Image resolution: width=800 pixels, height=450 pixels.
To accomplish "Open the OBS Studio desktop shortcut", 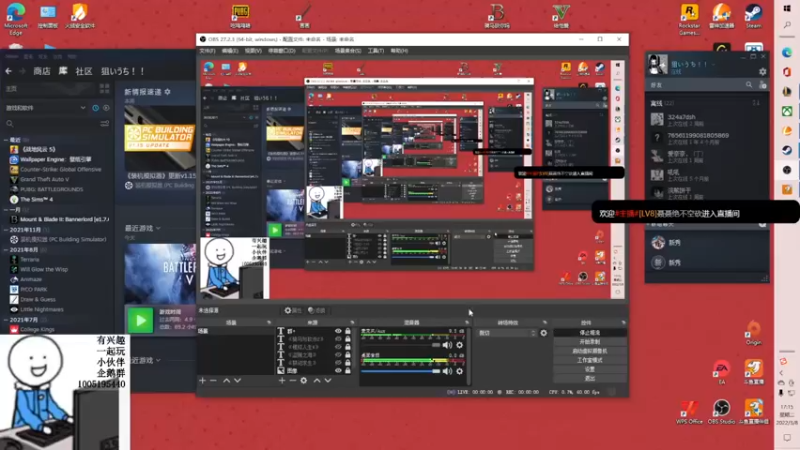I will (x=721, y=412).
